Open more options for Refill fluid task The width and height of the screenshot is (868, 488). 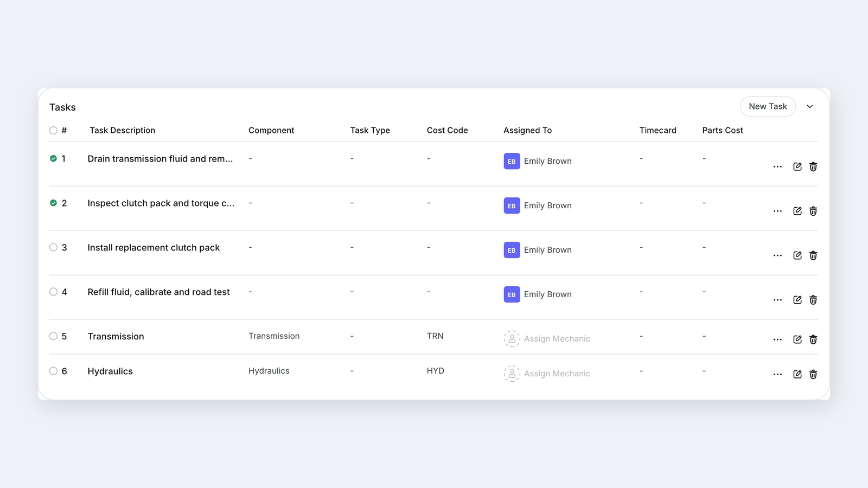pos(777,300)
